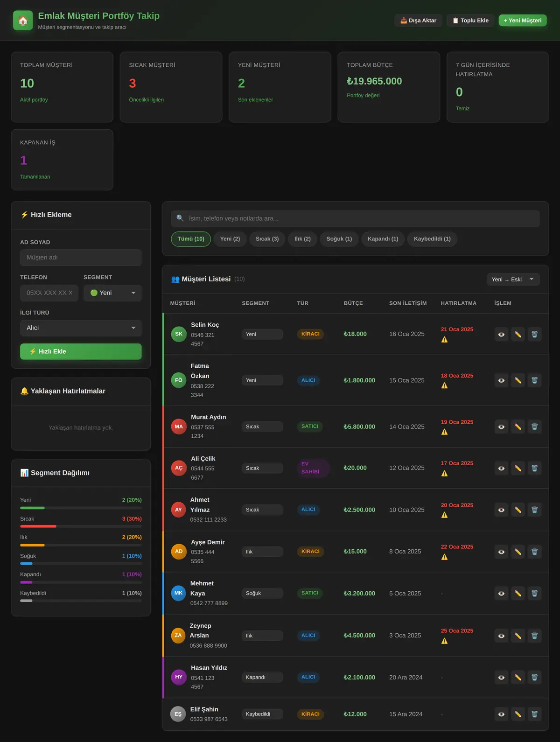This screenshot has height=742, width=560.
Task: Edit Fatma Özkan with the pencil icon
Action: coord(518,380)
